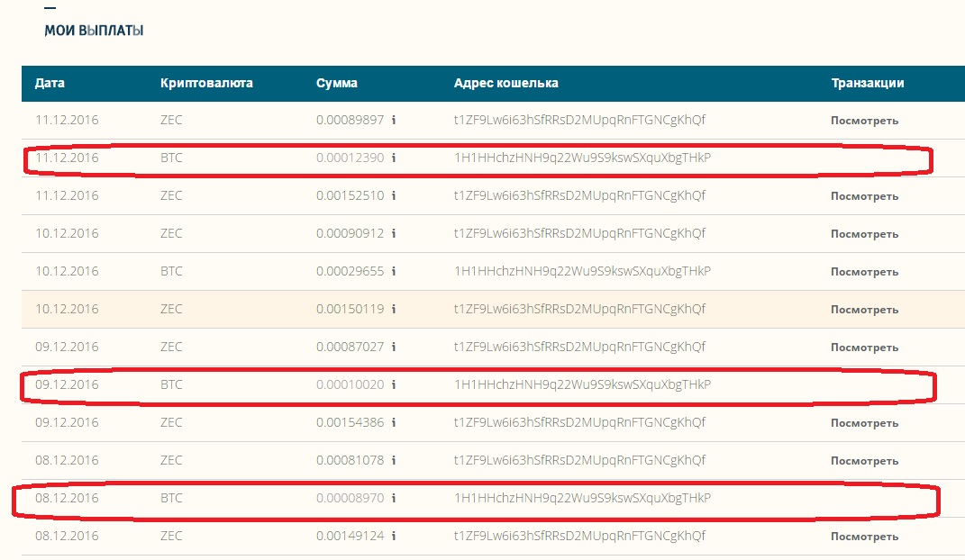Screen dimensions: 965x560
Task: Open info icon next to 0.00154386
Action: coord(394,422)
